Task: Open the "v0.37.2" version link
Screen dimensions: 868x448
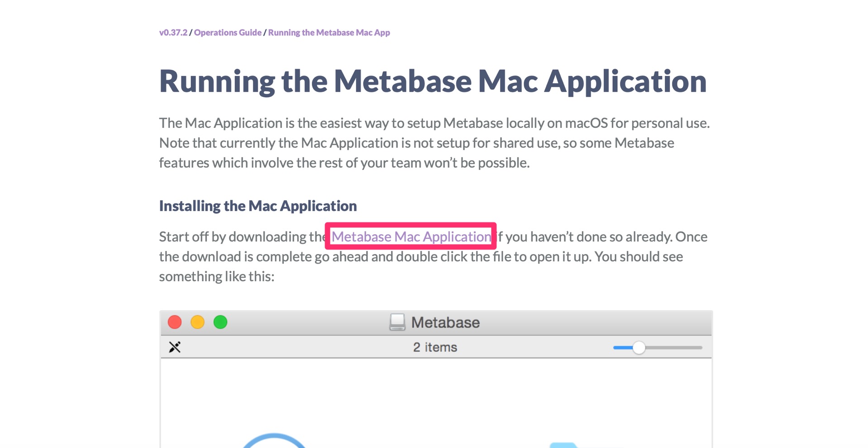Action: 172,32
